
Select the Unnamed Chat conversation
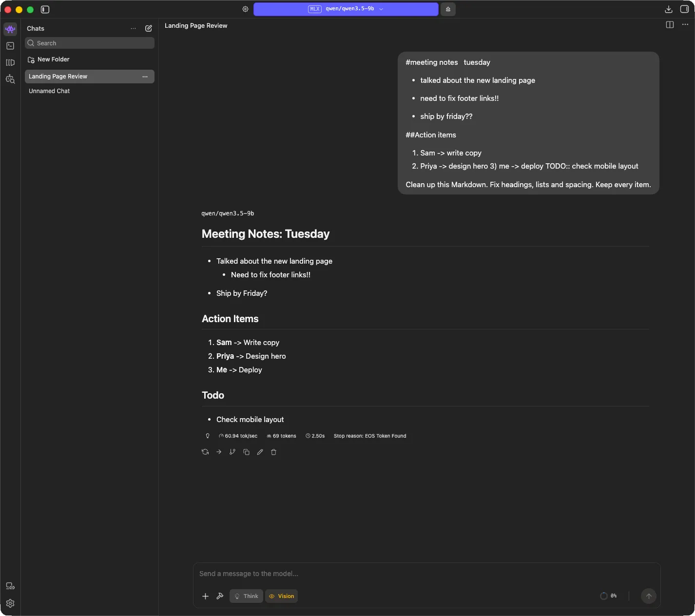coord(90,91)
